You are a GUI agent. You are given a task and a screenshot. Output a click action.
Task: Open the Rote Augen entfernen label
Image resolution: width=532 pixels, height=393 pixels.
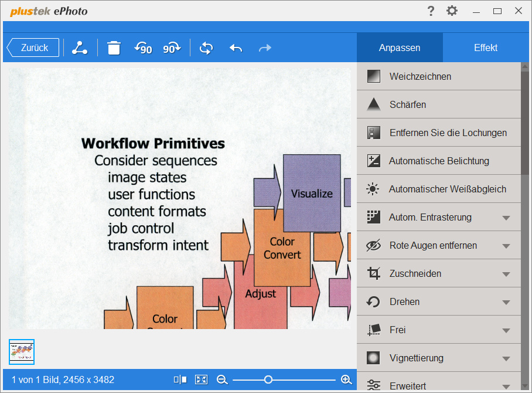tap(433, 245)
